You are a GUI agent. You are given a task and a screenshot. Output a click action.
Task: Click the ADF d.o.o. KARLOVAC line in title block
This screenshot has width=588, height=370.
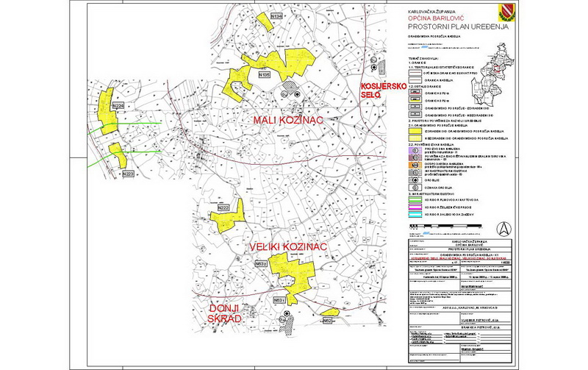click(x=471, y=307)
